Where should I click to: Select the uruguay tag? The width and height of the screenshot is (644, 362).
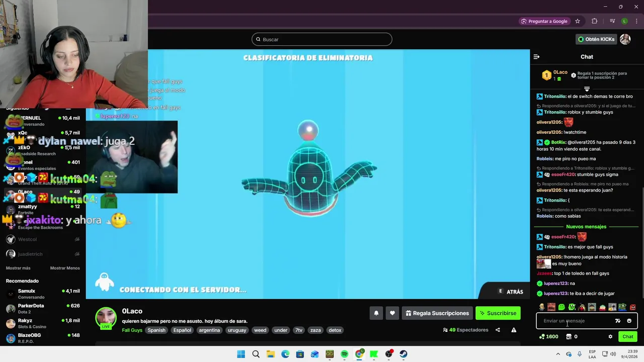click(237, 330)
